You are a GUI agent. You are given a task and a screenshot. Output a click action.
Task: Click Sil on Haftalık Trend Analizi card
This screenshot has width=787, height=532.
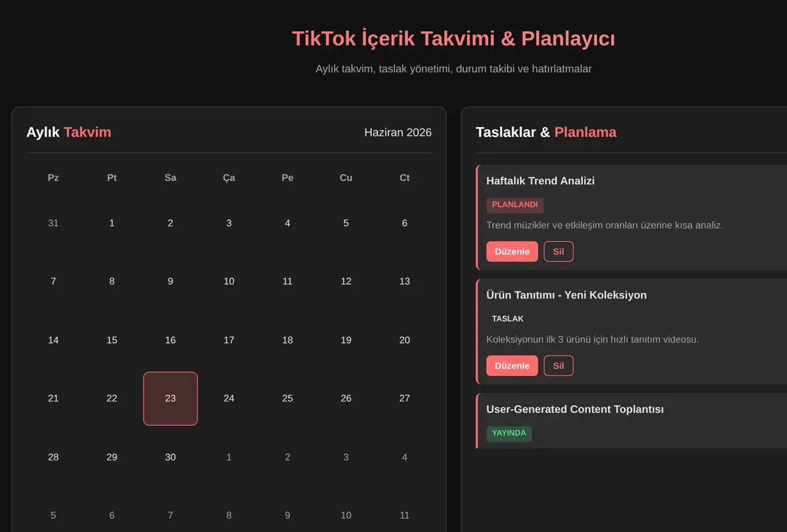tap(559, 251)
